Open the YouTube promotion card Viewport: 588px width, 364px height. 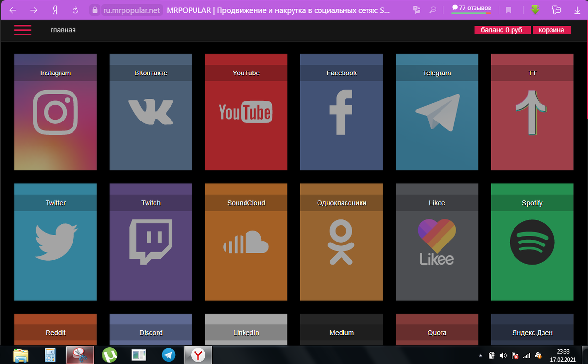click(x=246, y=112)
